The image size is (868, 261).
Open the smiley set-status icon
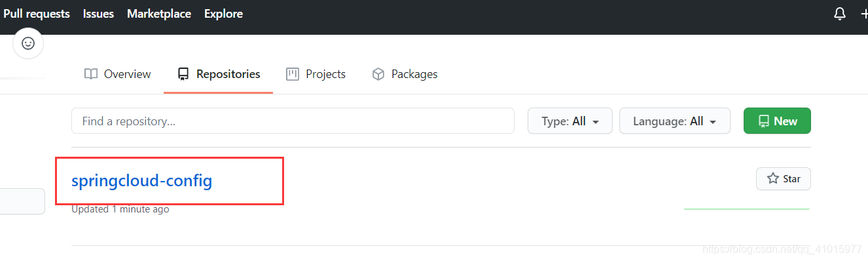(x=28, y=43)
